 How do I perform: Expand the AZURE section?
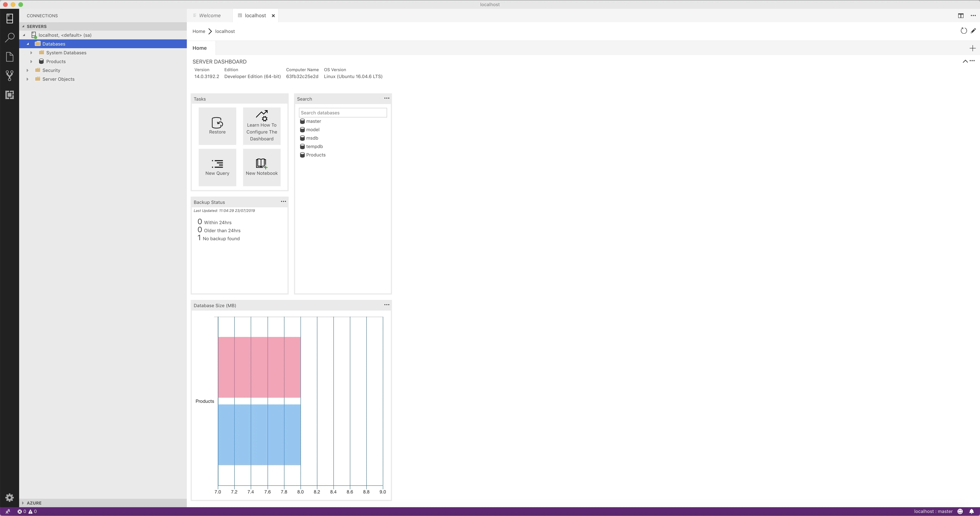[x=23, y=503]
